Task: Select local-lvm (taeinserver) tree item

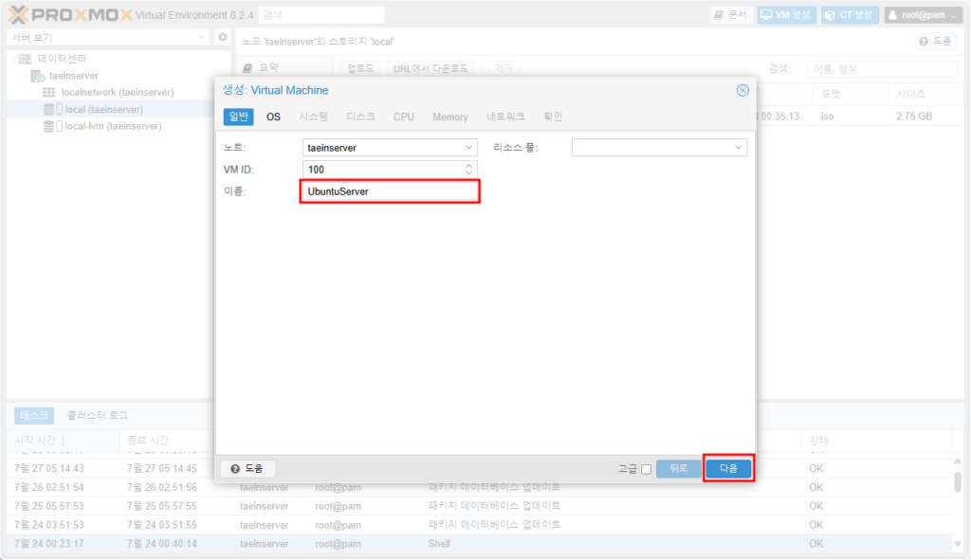Action: (x=114, y=126)
